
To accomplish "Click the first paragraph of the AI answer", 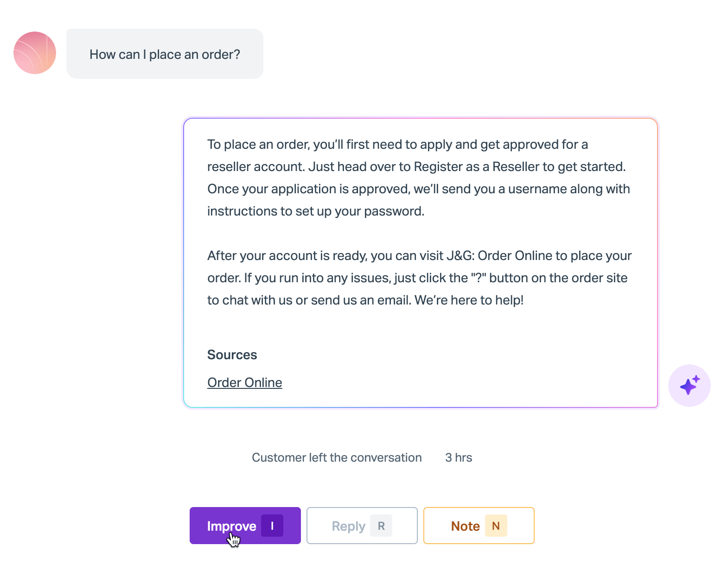I will coord(419,178).
